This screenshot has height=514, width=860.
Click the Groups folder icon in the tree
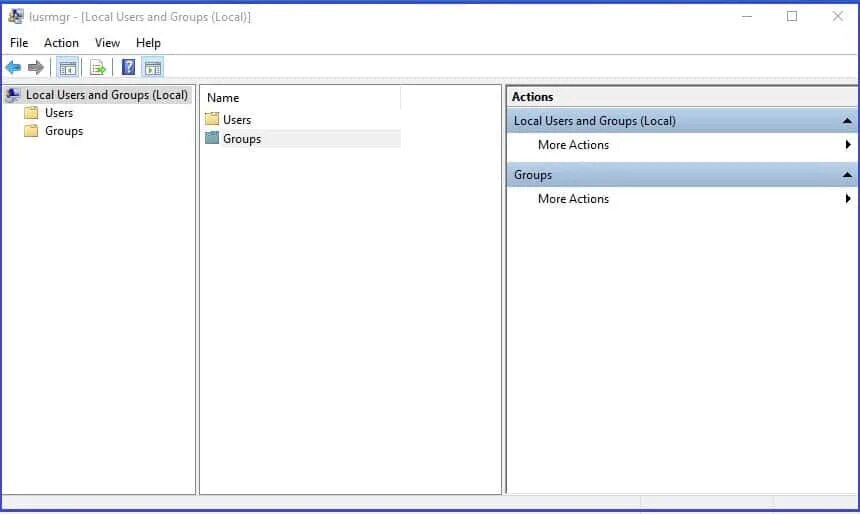(x=31, y=131)
